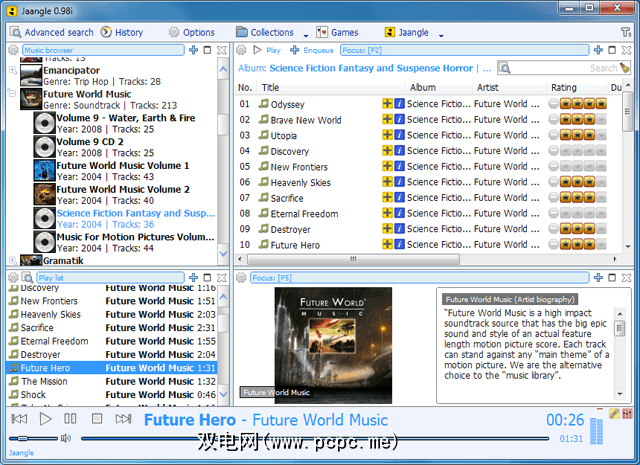Click the Future World Music album cover

click(333, 345)
